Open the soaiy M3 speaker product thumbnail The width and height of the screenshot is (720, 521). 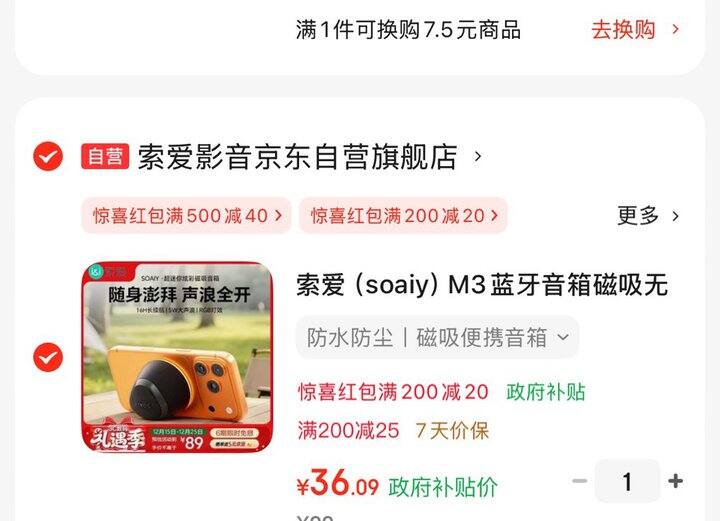177,357
